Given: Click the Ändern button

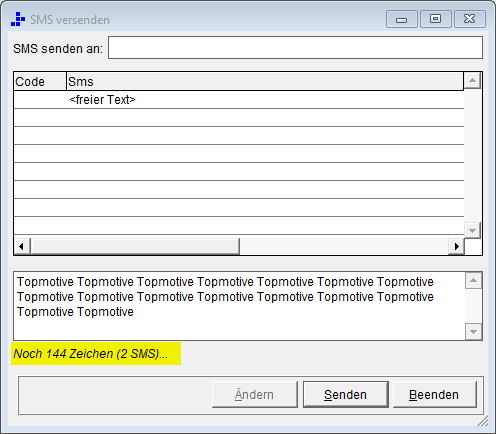Looking at the screenshot, I should point(255,395).
